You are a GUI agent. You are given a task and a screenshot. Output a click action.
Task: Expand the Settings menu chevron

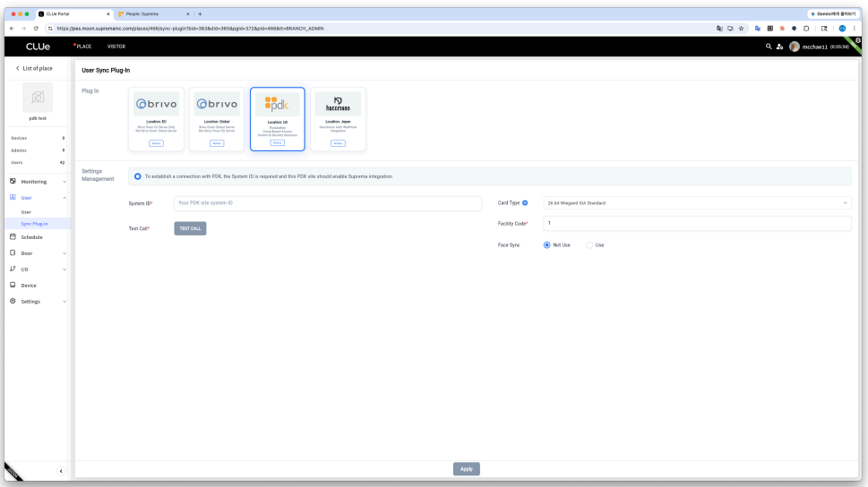64,302
